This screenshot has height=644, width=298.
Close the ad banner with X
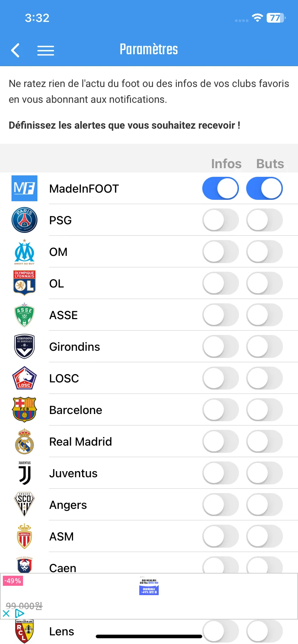[6, 613]
